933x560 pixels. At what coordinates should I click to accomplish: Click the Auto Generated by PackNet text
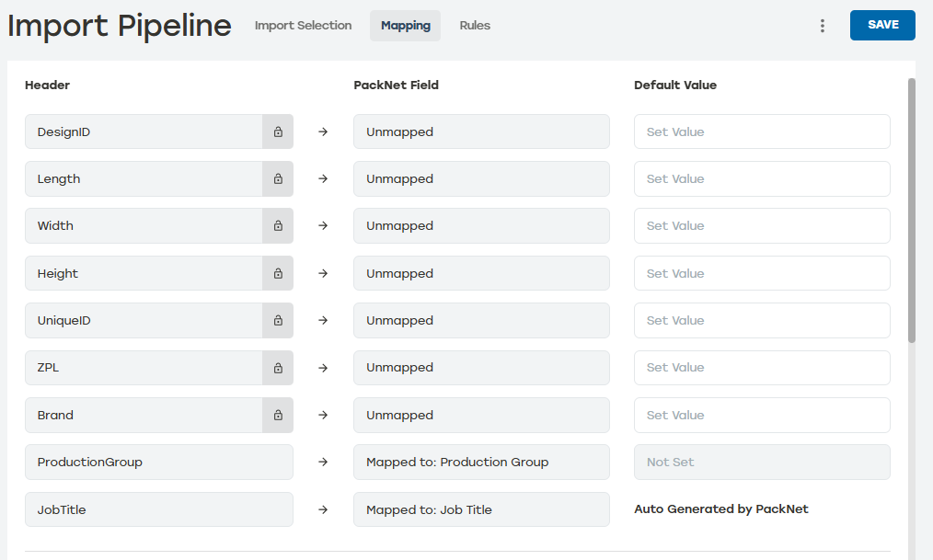click(x=721, y=509)
